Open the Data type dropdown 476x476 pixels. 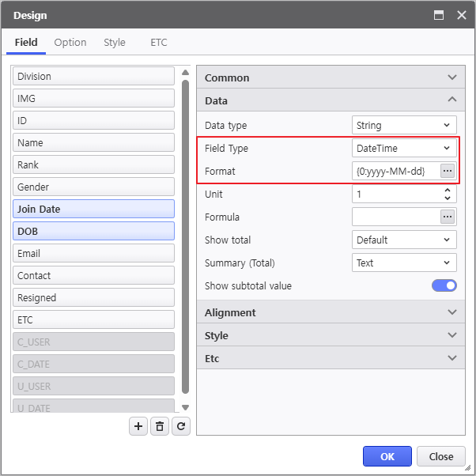pos(403,125)
